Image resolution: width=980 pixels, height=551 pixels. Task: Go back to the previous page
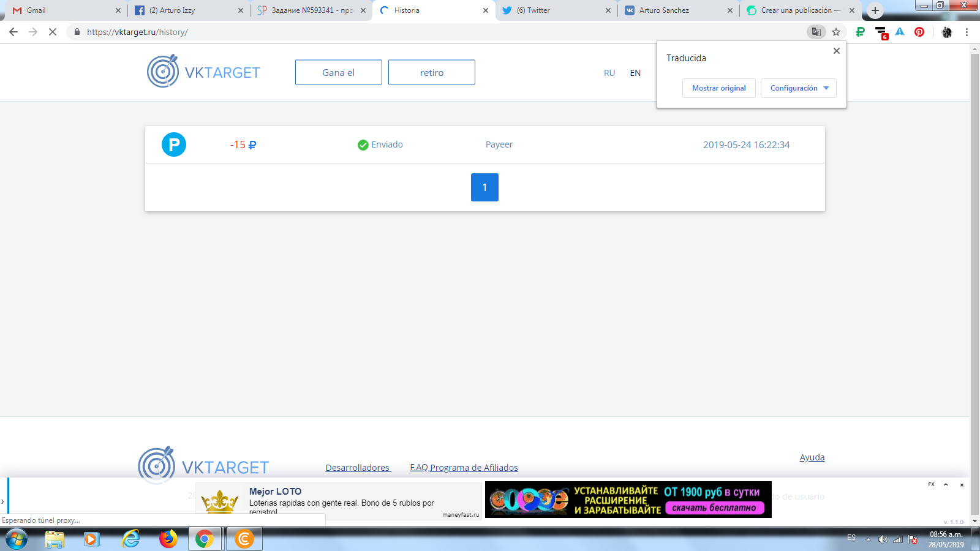click(13, 32)
